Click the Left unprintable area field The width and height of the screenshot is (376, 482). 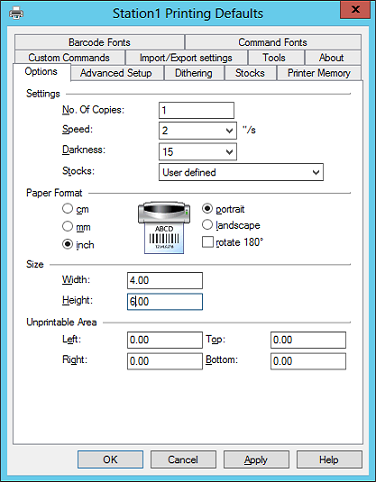(165, 340)
